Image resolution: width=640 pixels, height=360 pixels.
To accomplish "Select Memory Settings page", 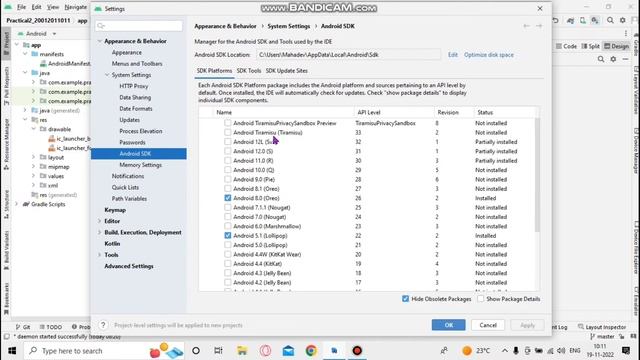I will point(140,165).
